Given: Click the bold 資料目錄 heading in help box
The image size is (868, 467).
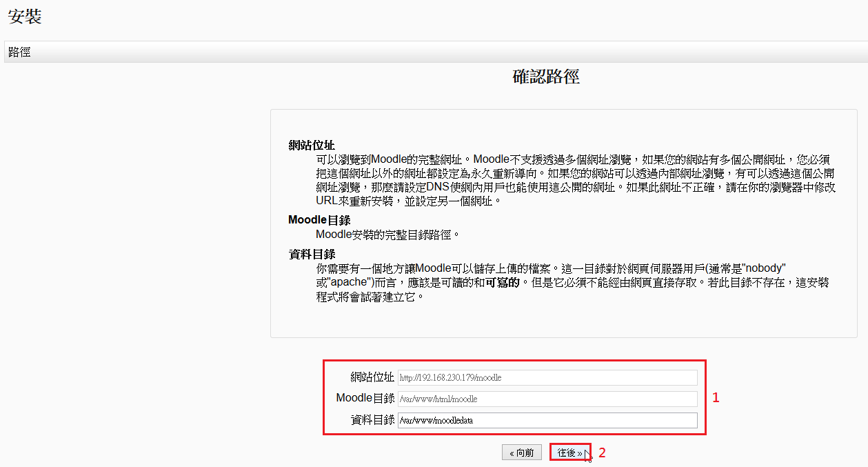Looking at the screenshot, I should coord(312,254).
